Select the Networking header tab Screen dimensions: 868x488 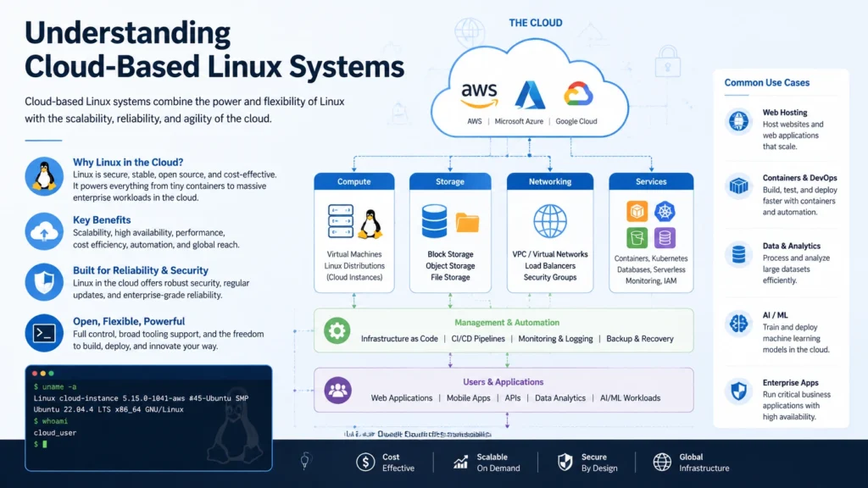549,181
